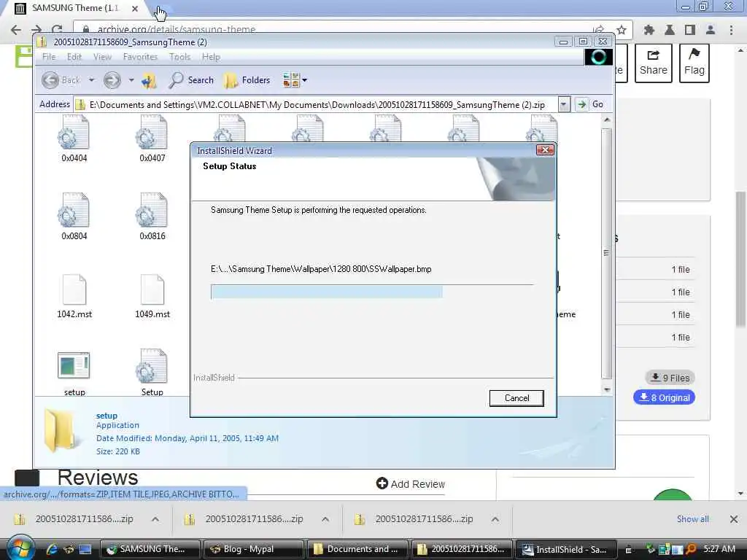Screen dimensions: 747x560
Task: Open the browser three-dot menu
Action: click(x=731, y=30)
